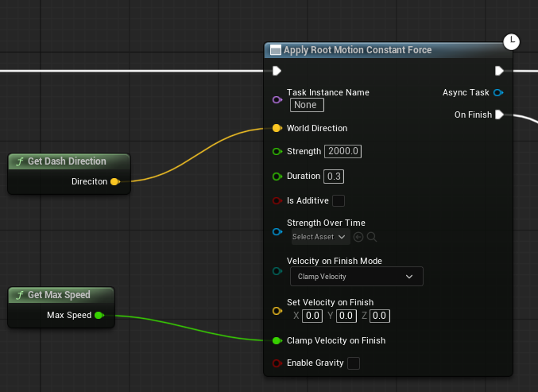Click the Strength Over Time label
The width and height of the screenshot is (538, 392).
326,223
